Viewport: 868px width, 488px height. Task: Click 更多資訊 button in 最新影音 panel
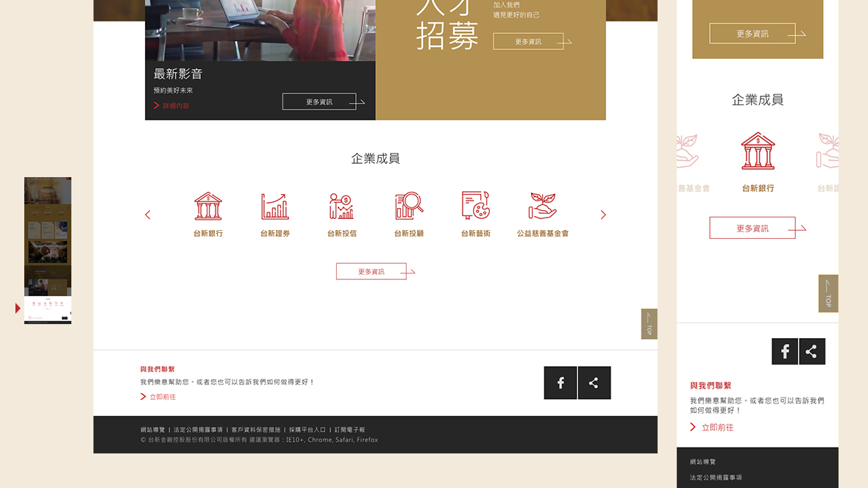pos(319,102)
